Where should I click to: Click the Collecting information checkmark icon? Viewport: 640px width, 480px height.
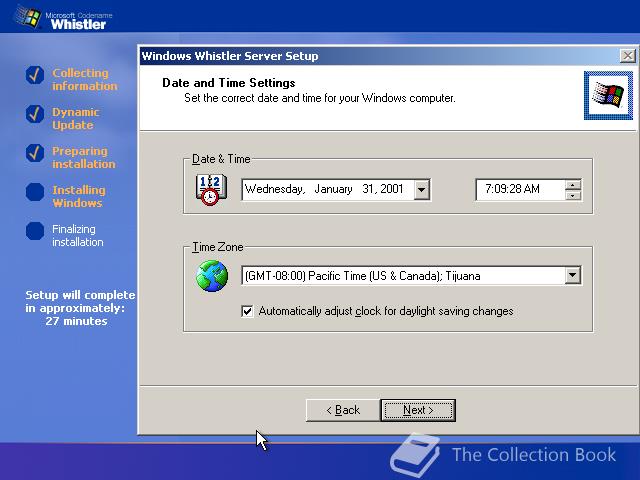point(35,75)
